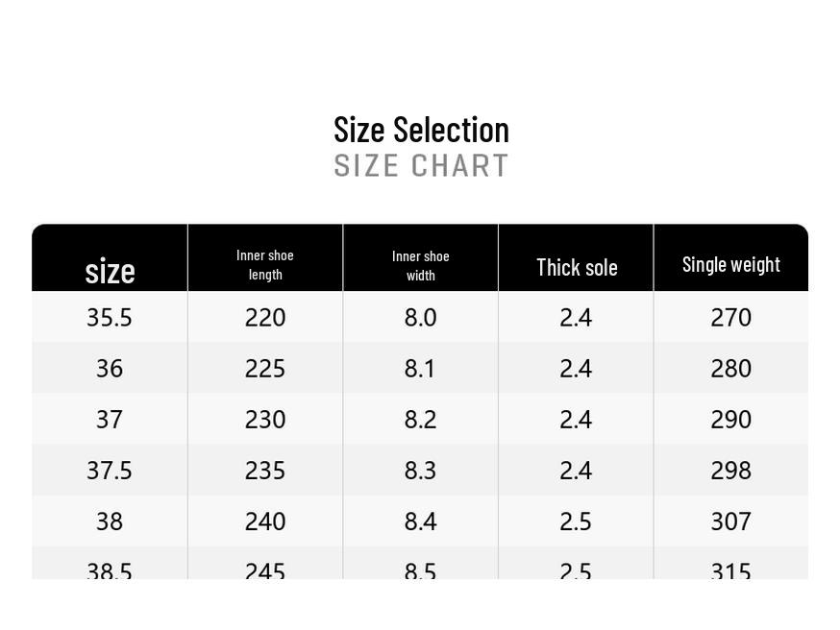The height and width of the screenshot is (630, 840).
Task: Click the 'Single weight' column header
Action: pos(730,264)
